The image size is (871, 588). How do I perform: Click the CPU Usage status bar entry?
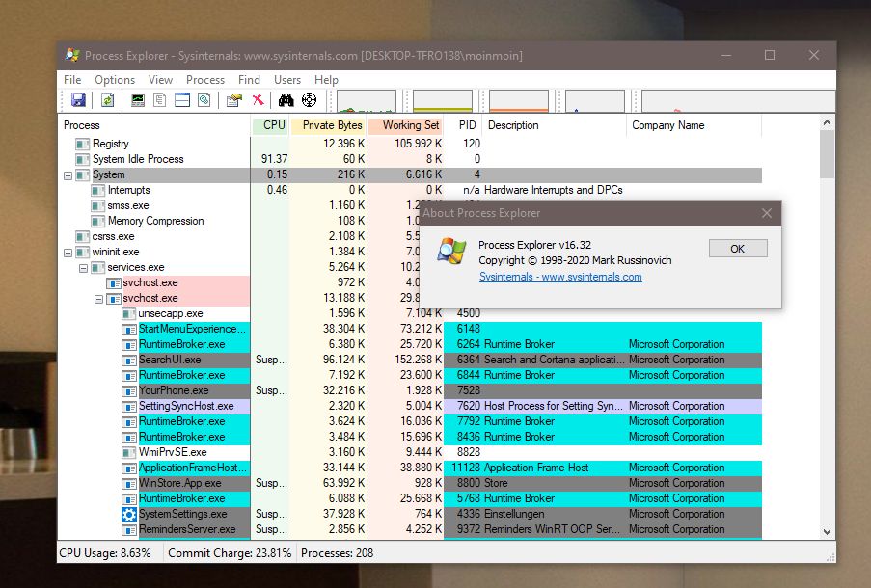[x=105, y=553]
